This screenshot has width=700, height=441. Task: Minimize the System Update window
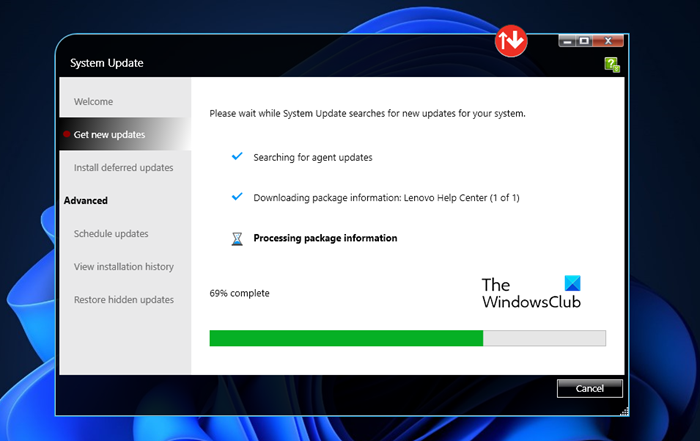[x=567, y=42]
